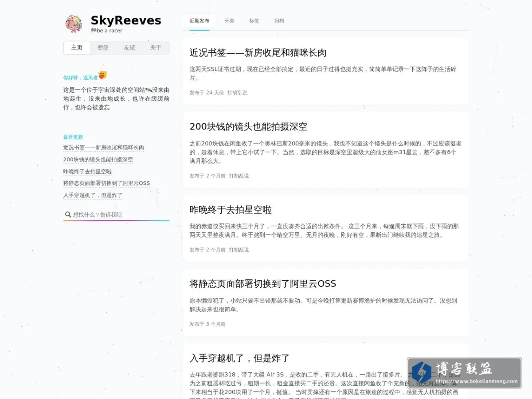532x399 pixels.
Task: Click the 发布于 3 个月前 date text
Action: [207, 324]
